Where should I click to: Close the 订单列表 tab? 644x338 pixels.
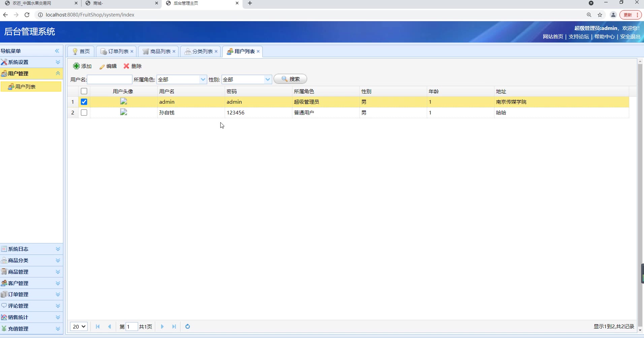pos(132,52)
